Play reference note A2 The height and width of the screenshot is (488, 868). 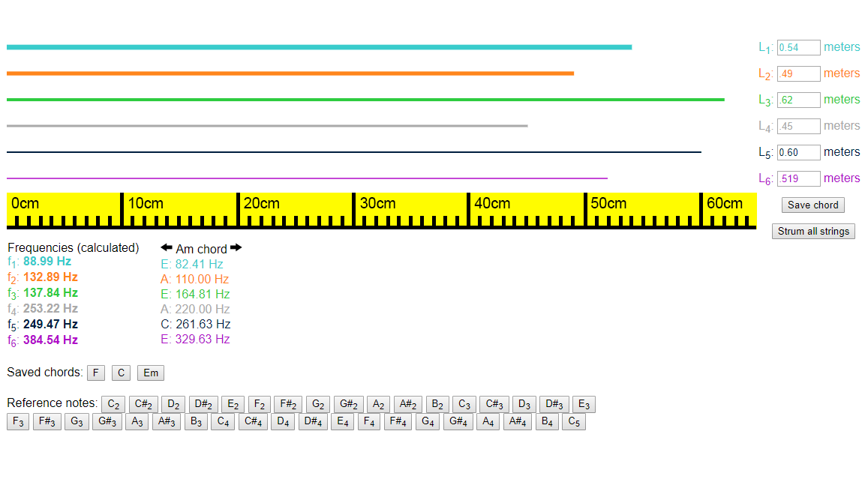click(x=378, y=404)
